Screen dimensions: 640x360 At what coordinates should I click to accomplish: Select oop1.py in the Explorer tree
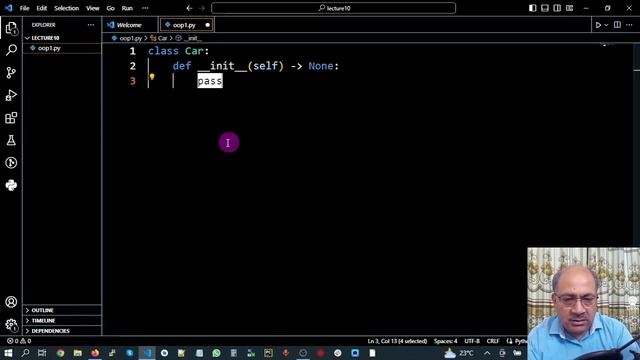click(x=49, y=48)
